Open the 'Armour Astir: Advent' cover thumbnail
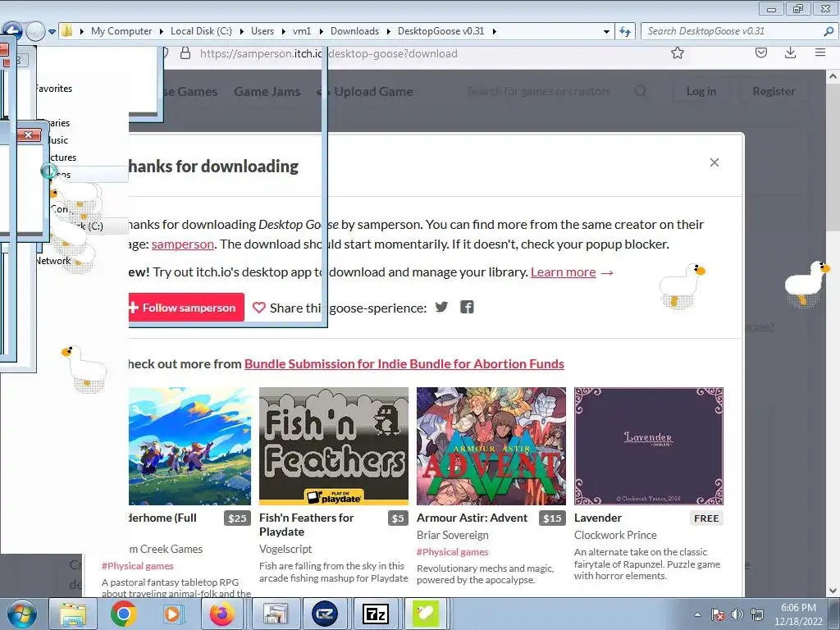840x630 pixels. [491, 446]
